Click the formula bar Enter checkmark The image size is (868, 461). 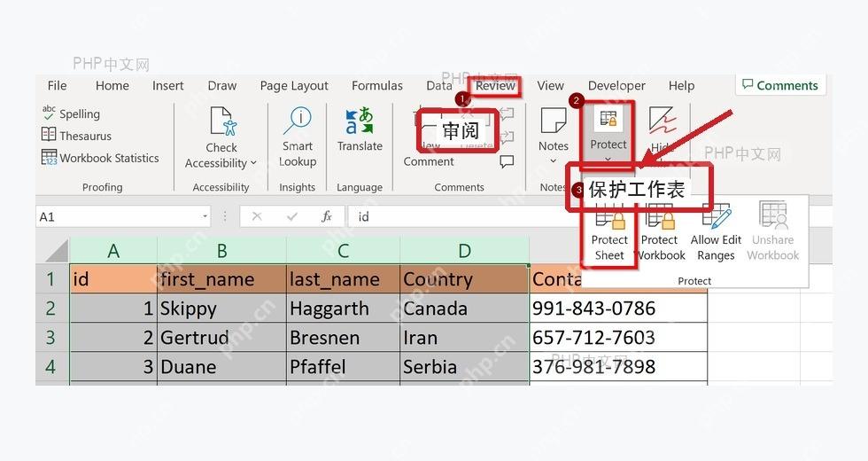[292, 216]
